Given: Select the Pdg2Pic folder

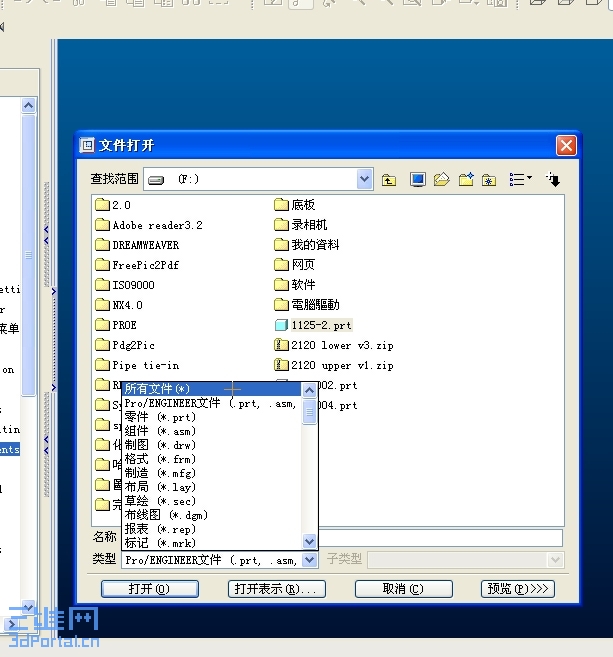Looking at the screenshot, I should pos(125,345).
